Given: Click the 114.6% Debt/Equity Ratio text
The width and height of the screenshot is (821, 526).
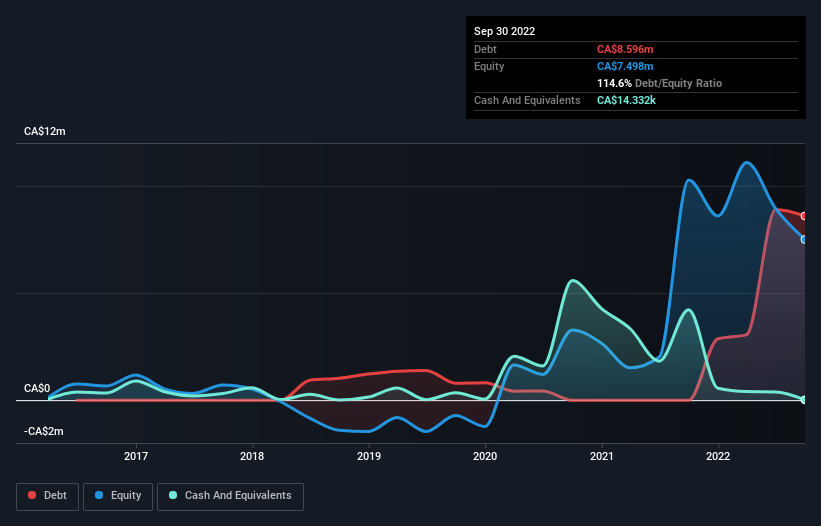Looking at the screenshot, I should pos(659,83).
